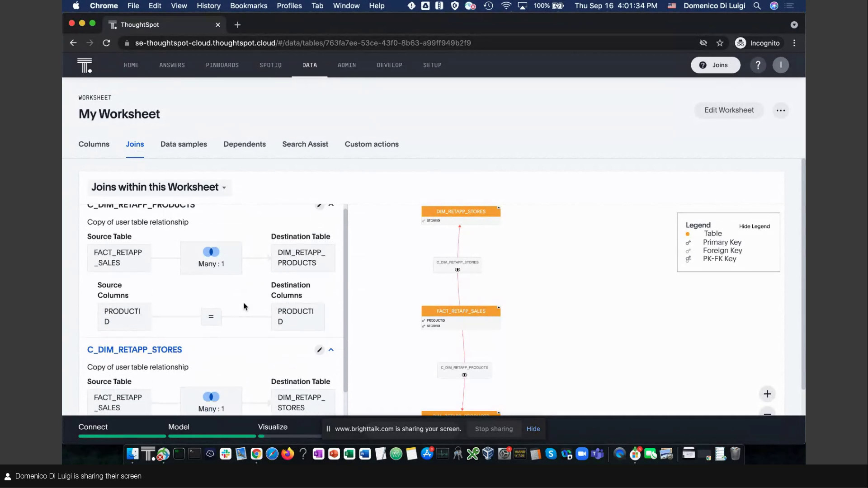Open Firefox from the dock
The height and width of the screenshot is (488, 868).
(288, 454)
